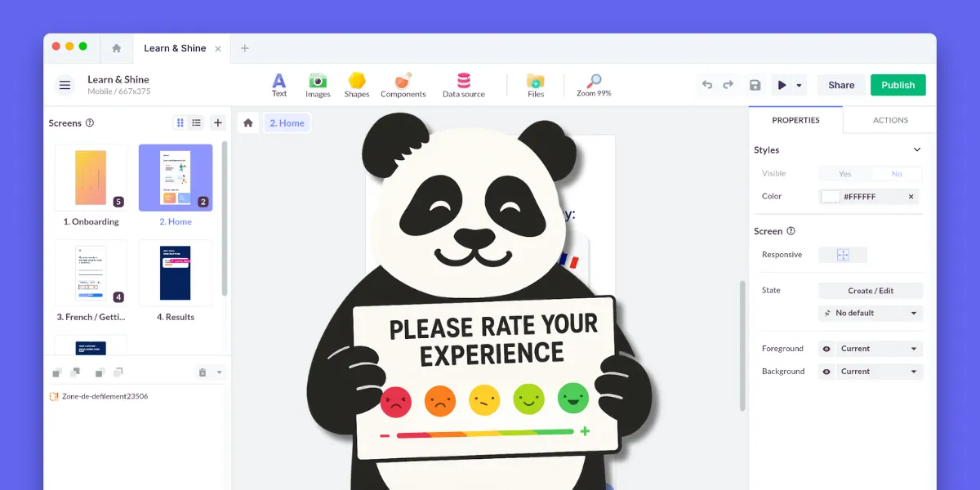Screen dimensions: 980x490
Task: Select the Text tool
Action: click(x=279, y=85)
